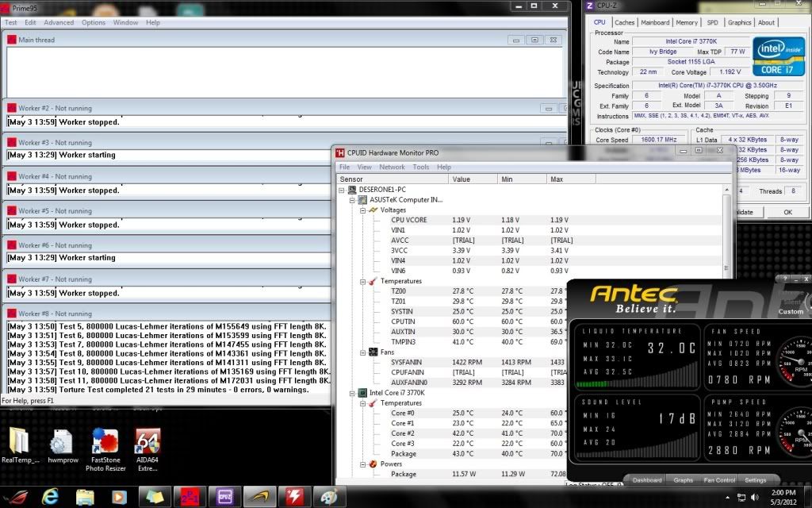Open Internet Explorer from the taskbar

tap(50, 498)
